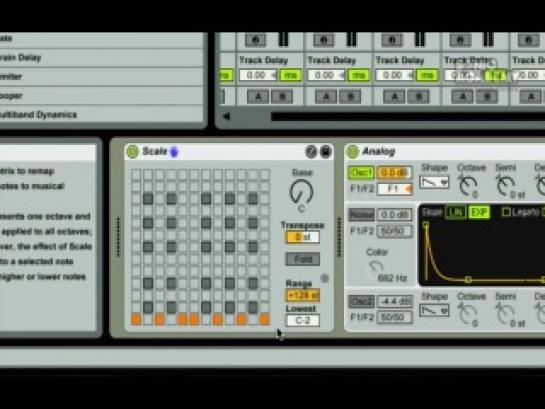Screen dimensions: 545x409
Task: Click the Osc2 Semi knob in Analog
Action: pyautogui.click(x=505, y=313)
